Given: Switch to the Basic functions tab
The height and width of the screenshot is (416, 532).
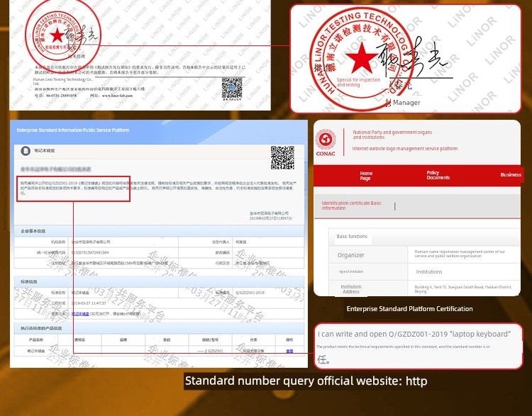Looking at the screenshot, I should [x=352, y=237].
